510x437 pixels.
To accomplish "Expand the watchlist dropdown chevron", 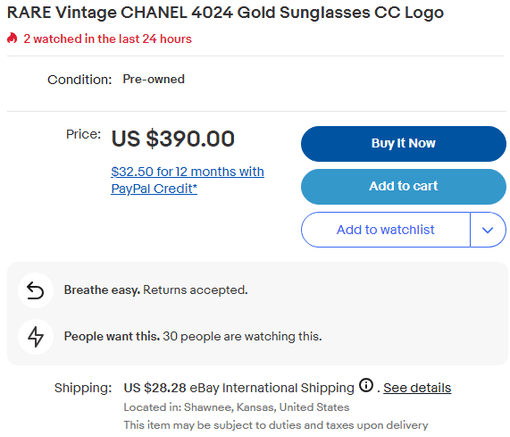I will pos(488,230).
